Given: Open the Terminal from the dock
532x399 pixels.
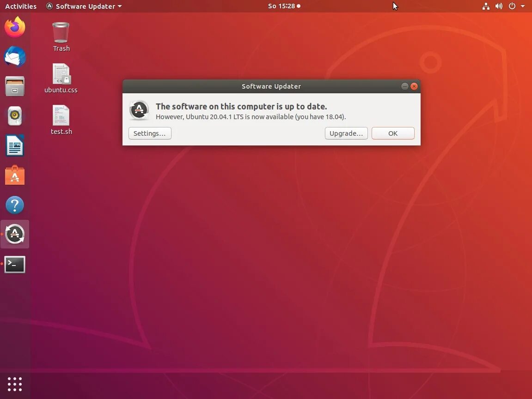Looking at the screenshot, I should tap(15, 265).
